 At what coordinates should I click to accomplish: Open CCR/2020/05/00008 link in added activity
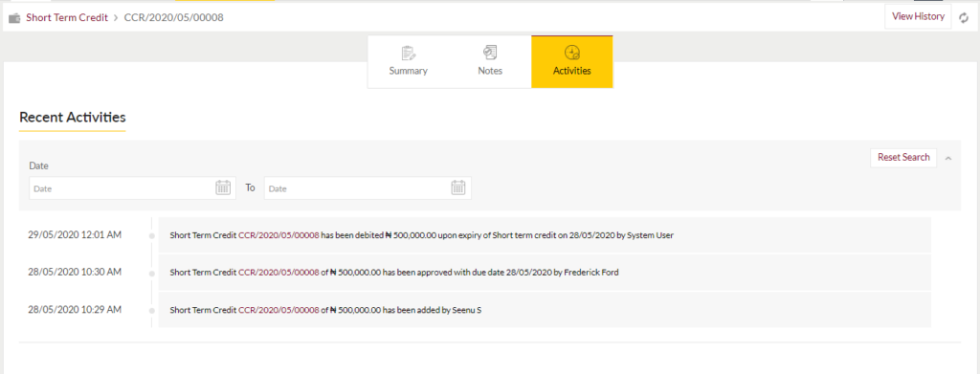[278, 309]
